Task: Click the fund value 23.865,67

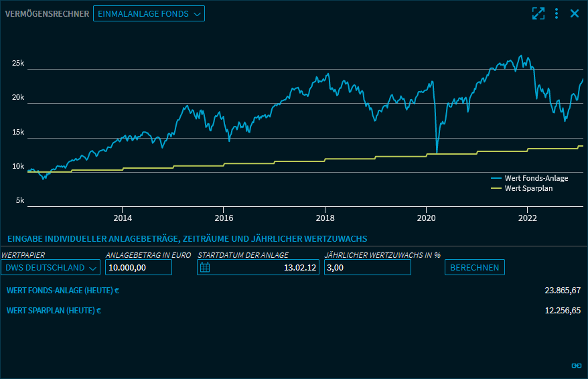Action: click(x=563, y=291)
